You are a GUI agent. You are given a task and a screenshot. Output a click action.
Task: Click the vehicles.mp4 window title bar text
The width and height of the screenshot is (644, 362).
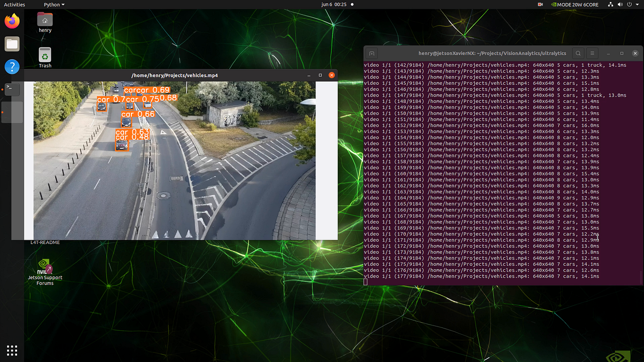(x=175, y=75)
